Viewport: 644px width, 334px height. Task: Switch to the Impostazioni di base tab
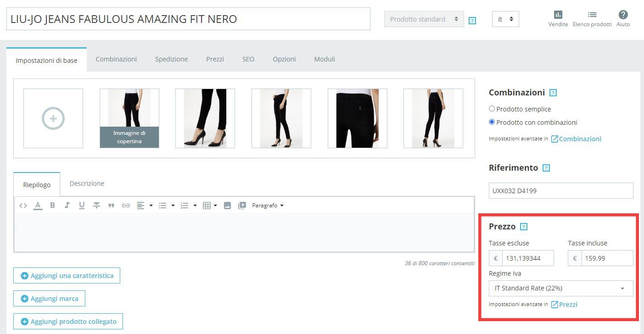(46, 60)
